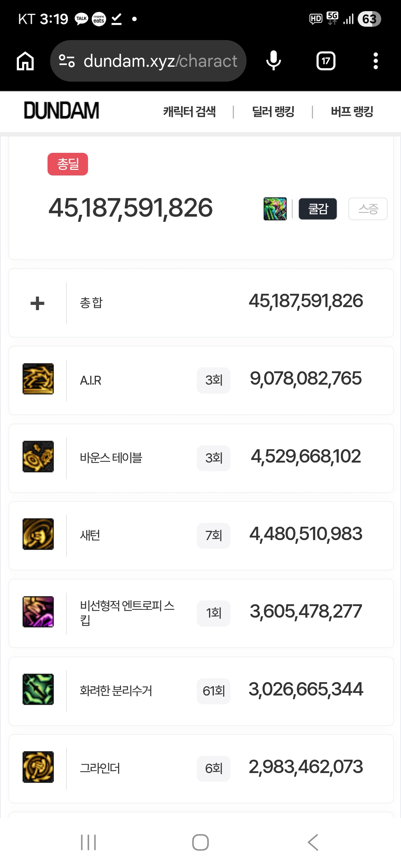Click the DUNDAM logo link

point(62,111)
